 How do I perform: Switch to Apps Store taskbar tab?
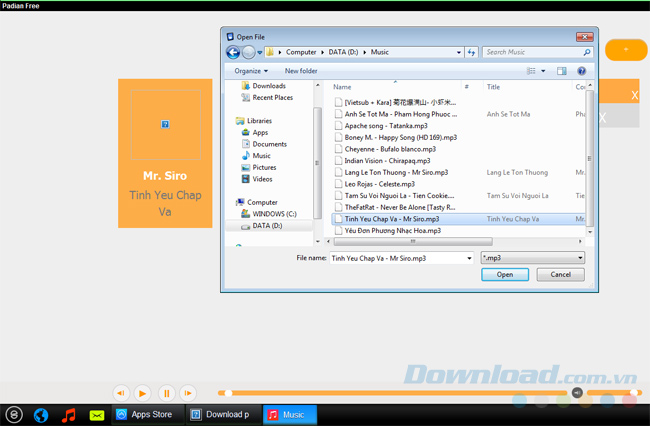click(x=145, y=414)
